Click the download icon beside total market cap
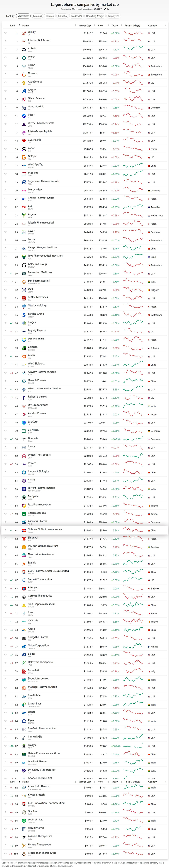Screen dimensions: 169x868 coord(108,9)
